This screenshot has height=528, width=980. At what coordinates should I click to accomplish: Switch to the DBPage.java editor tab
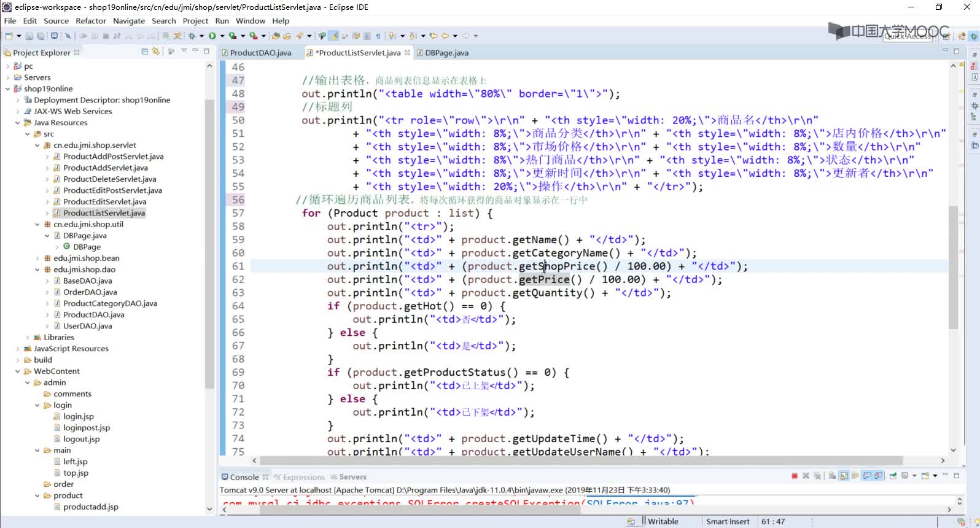click(446, 53)
